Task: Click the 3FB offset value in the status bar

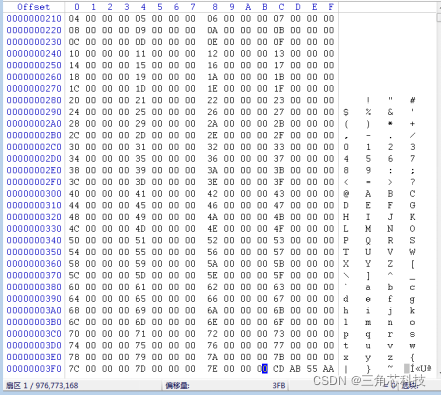Action: (279, 386)
